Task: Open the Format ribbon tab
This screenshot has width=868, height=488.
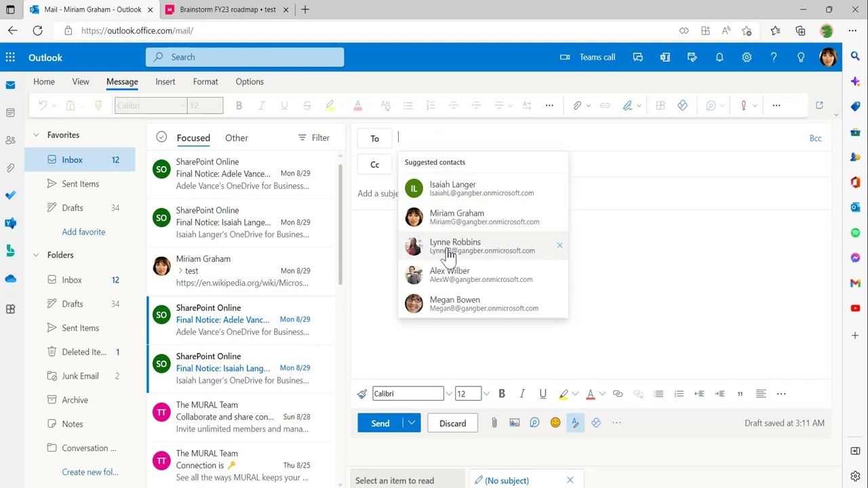Action: 205,81
